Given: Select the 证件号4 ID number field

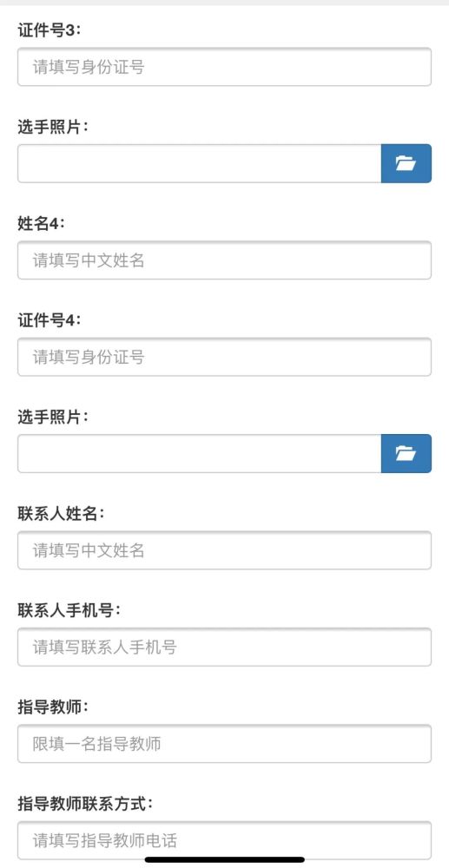Looking at the screenshot, I should (x=224, y=357).
